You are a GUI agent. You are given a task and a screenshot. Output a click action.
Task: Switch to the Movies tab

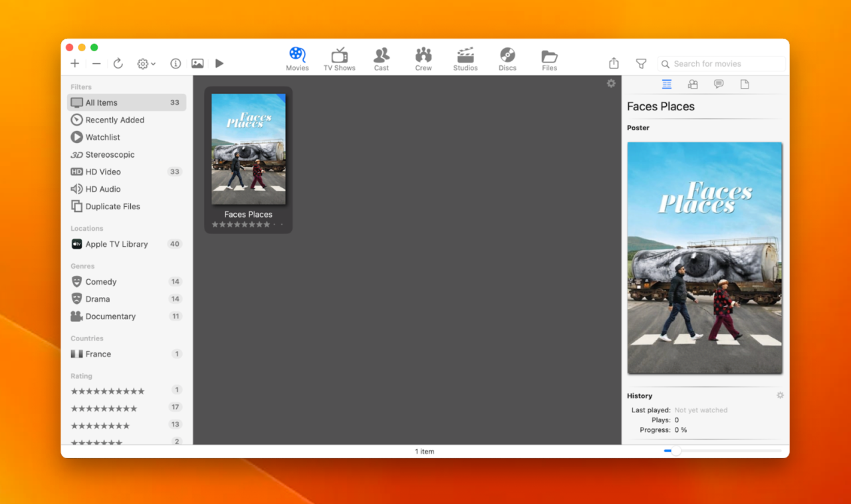(x=297, y=59)
